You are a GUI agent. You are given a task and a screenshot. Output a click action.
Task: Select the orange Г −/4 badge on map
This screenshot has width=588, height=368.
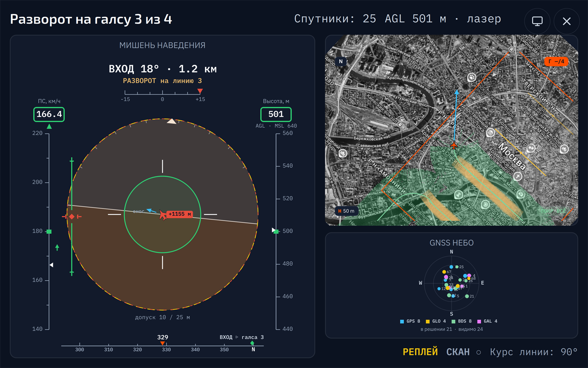pyautogui.click(x=556, y=61)
